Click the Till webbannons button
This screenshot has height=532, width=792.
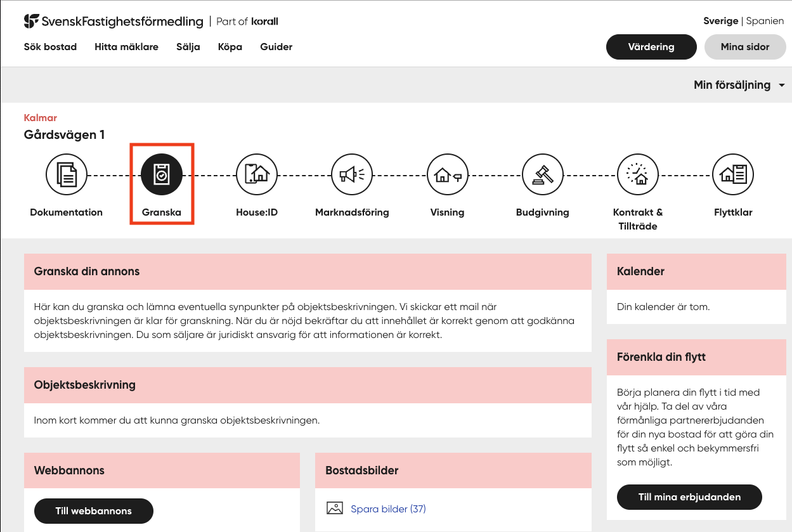click(x=93, y=511)
